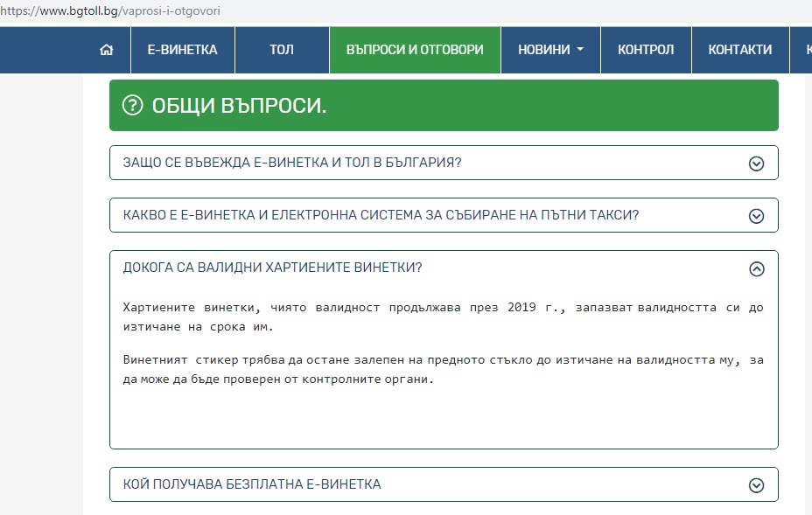The height and width of the screenshot is (515, 812).
Task: Click paragraph starting 'Хартиените винетки, чиято валидност'
Action: tap(444, 317)
